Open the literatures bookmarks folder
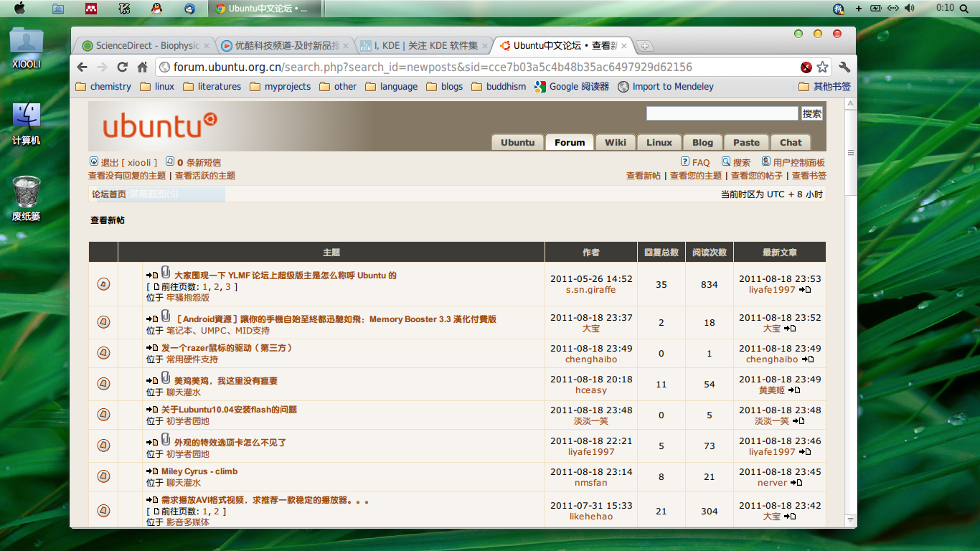The width and height of the screenshot is (980, 551). pos(212,86)
